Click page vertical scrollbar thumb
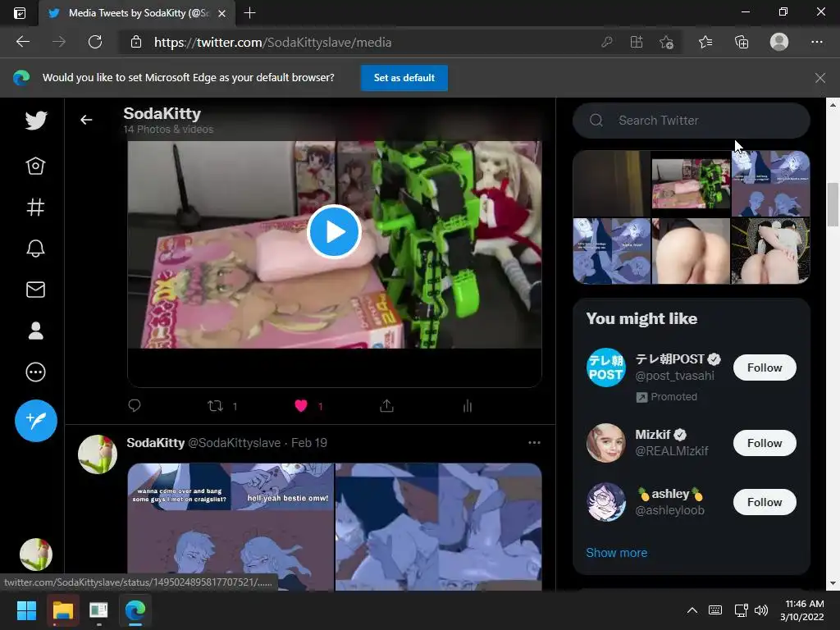This screenshot has width=840, height=630. 833,204
